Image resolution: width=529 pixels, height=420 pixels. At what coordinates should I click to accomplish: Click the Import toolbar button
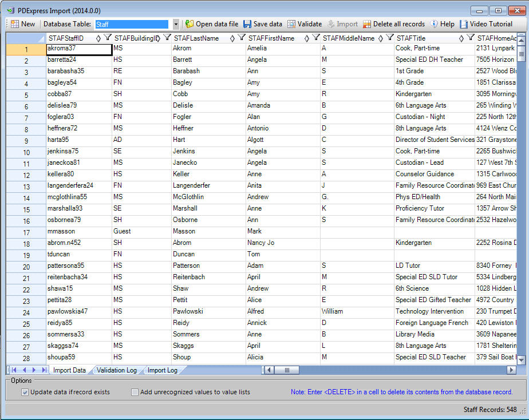click(x=342, y=24)
